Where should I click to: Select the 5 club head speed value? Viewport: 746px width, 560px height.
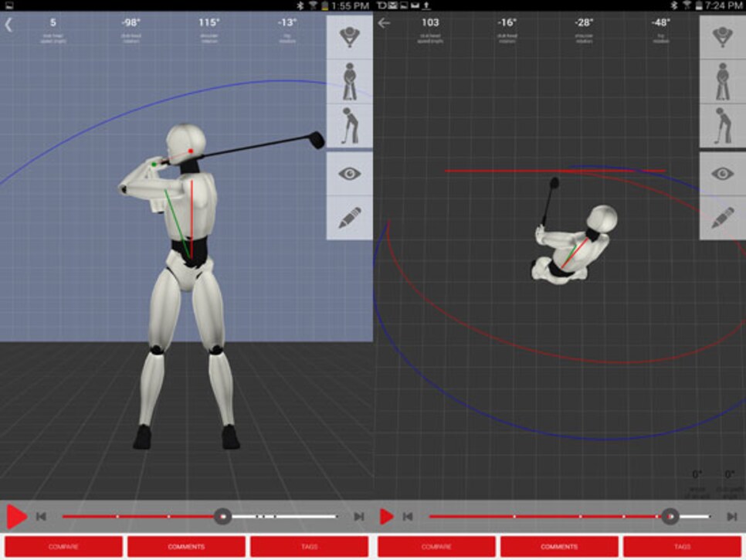point(53,22)
